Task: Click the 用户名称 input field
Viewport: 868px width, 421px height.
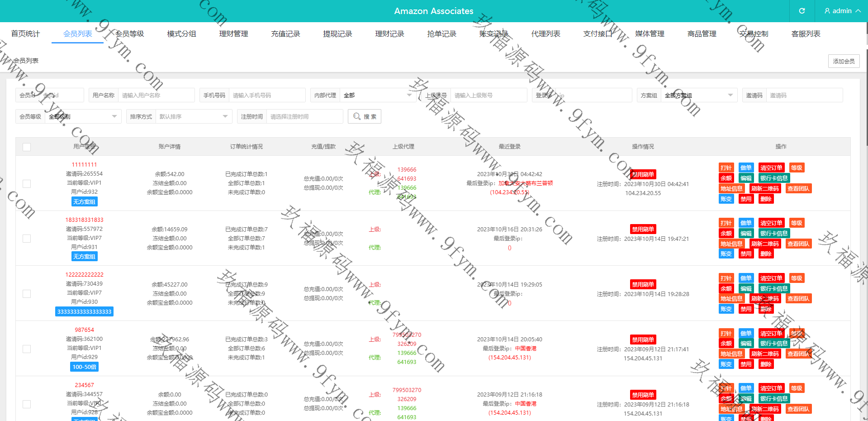Action: tap(156, 96)
